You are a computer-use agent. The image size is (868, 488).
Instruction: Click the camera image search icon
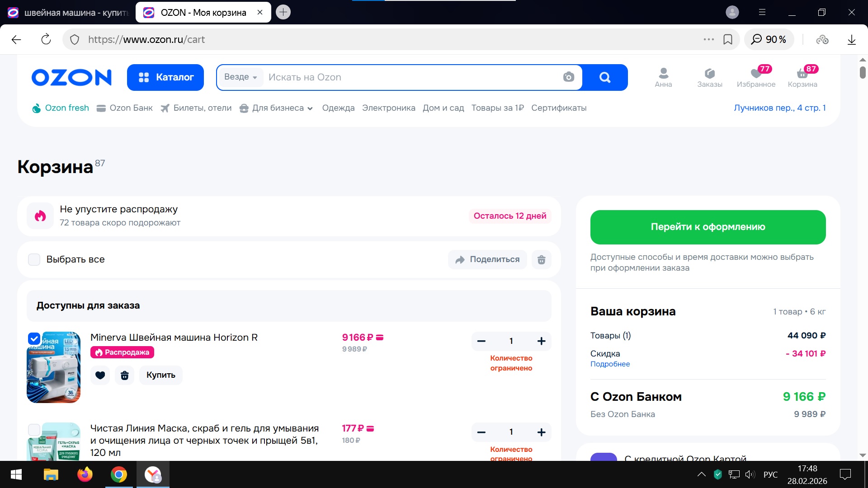coord(568,77)
